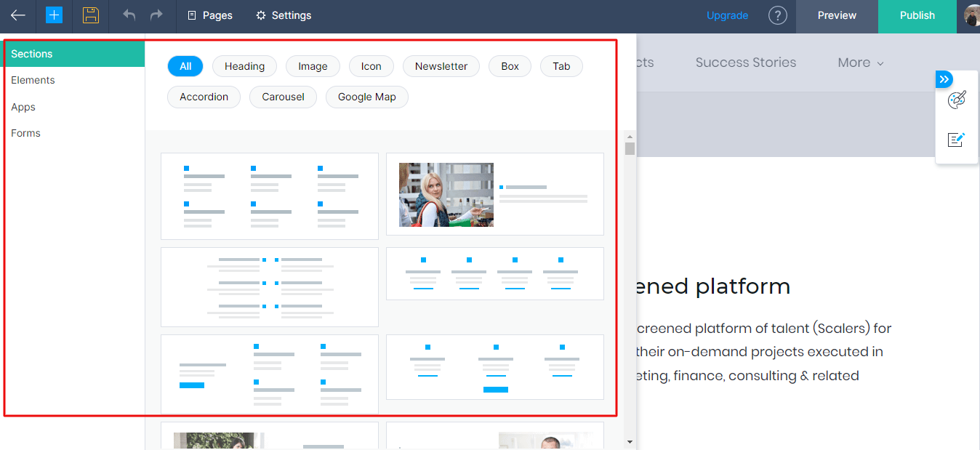Viewport: 980px width, 450px height.
Task: Click the back arrow icon
Action: click(x=18, y=15)
